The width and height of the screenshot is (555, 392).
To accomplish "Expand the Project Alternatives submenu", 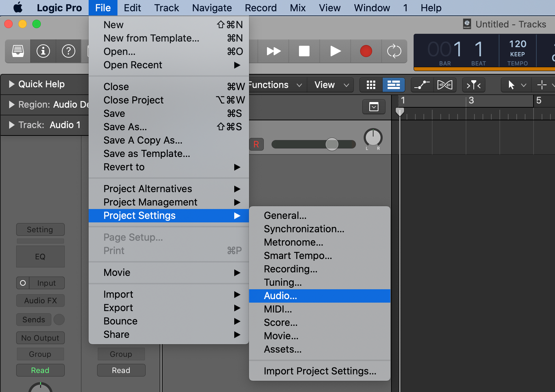I will coord(169,189).
